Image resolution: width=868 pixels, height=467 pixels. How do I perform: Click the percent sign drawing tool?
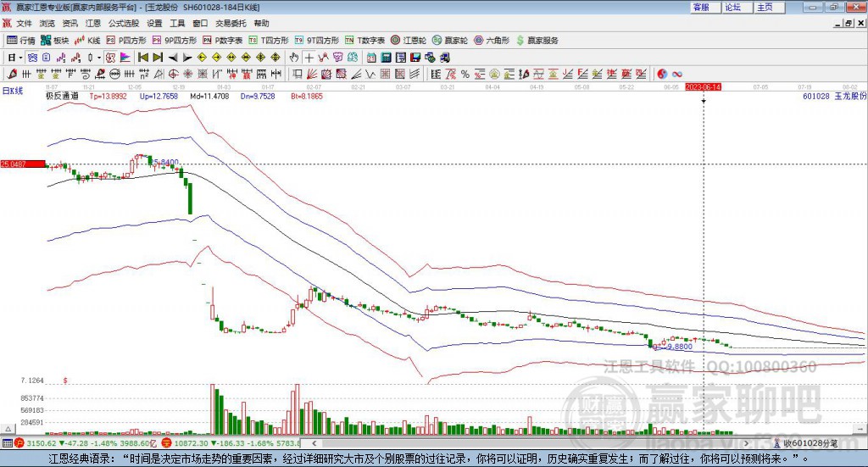(x=465, y=74)
